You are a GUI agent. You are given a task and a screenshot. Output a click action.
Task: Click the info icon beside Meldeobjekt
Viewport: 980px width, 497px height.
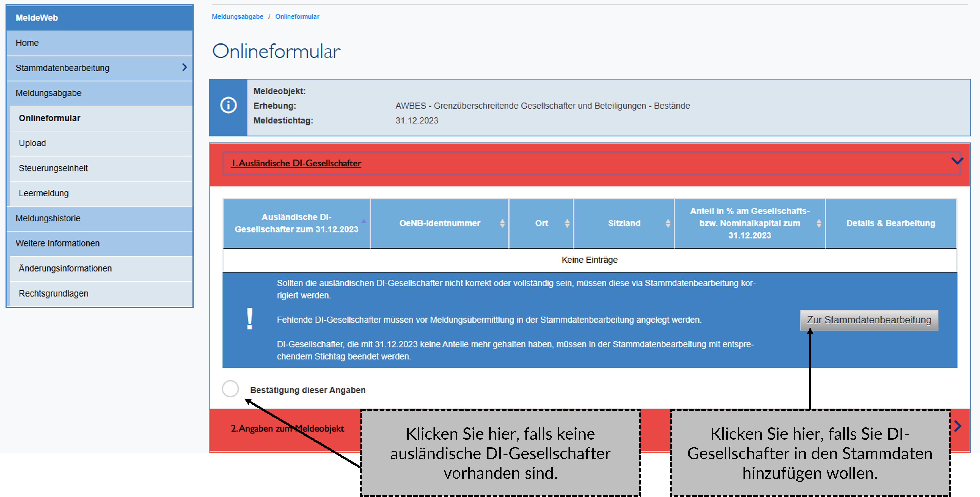228,105
